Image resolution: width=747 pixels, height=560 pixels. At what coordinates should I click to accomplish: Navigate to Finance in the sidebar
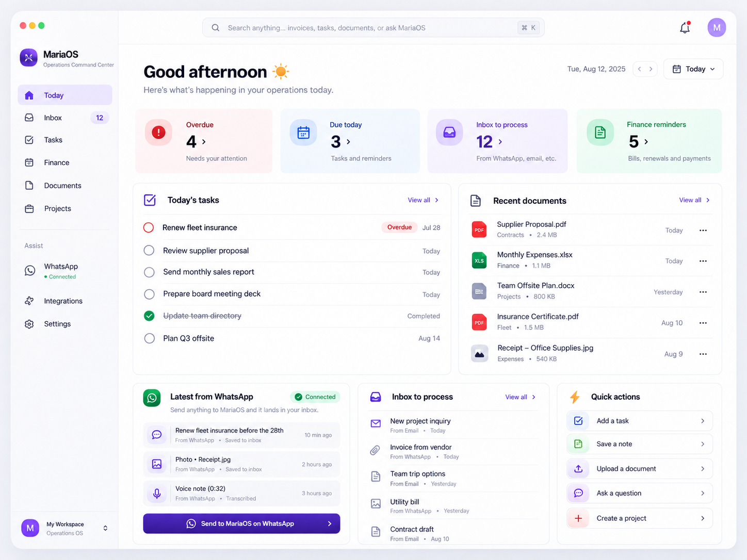65,162
